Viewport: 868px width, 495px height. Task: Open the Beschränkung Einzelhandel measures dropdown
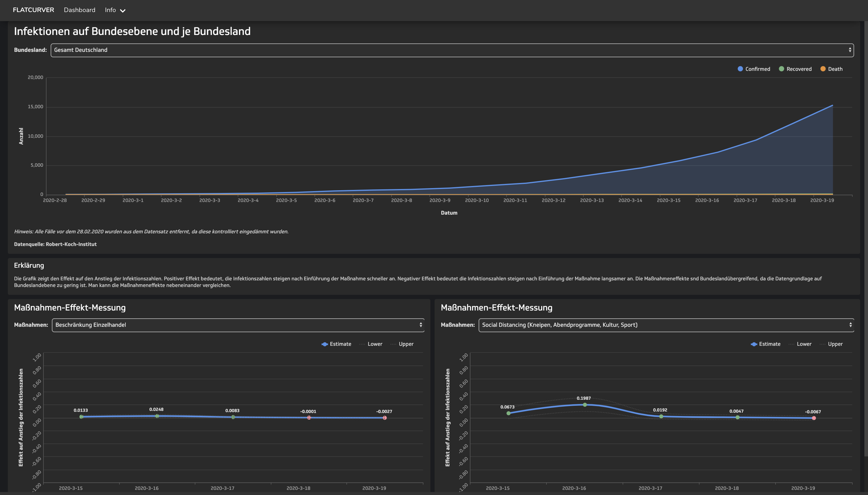[x=237, y=325]
